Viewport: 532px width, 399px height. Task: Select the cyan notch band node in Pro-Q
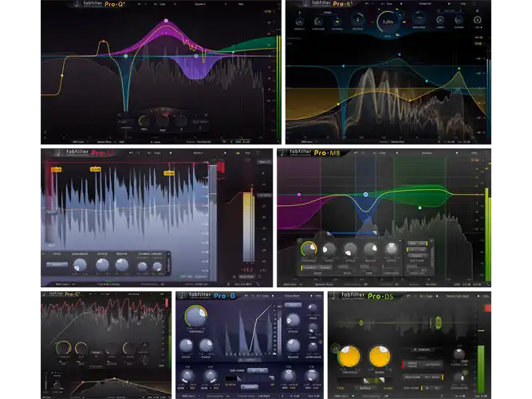pyautogui.click(x=126, y=56)
